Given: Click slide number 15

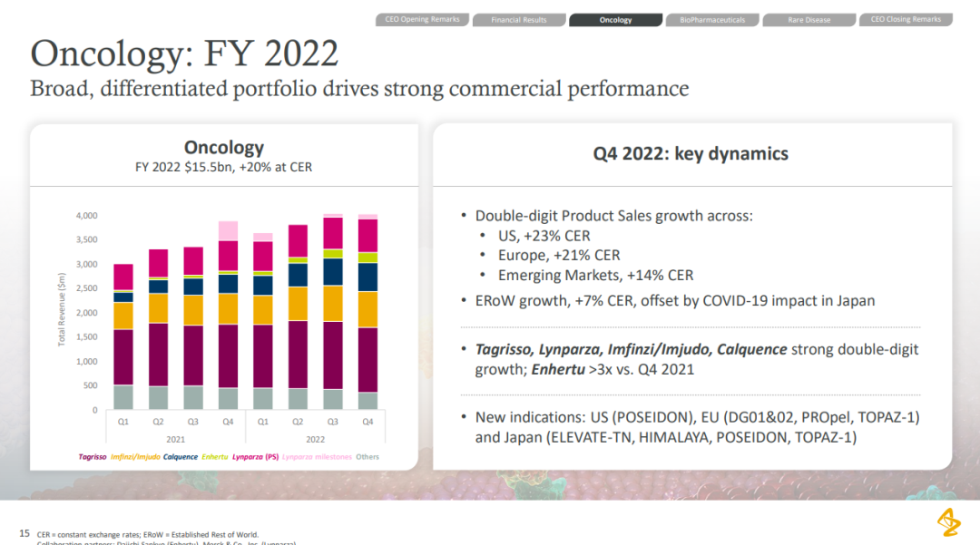Looking at the screenshot, I should pyautogui.click(x=24, y=533).
